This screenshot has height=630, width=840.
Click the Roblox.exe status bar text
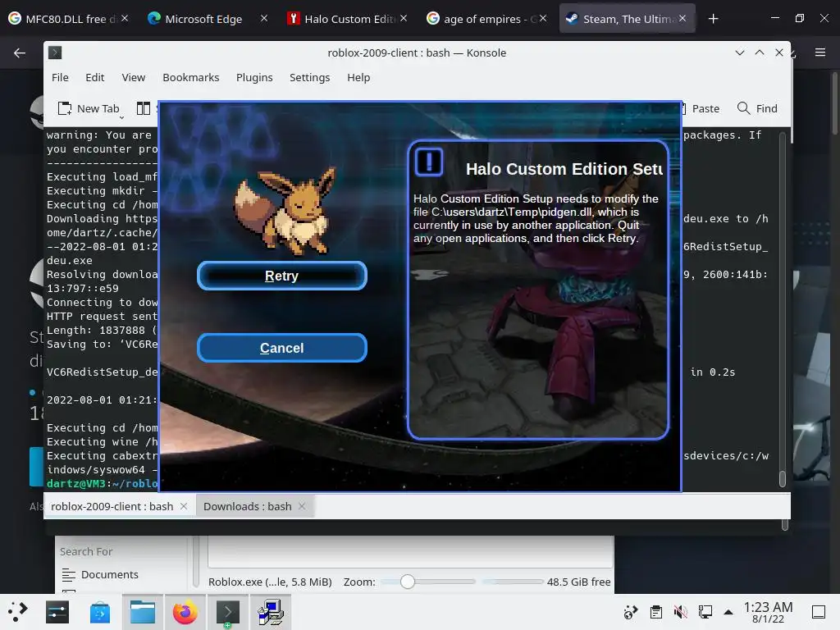[270, 582]
